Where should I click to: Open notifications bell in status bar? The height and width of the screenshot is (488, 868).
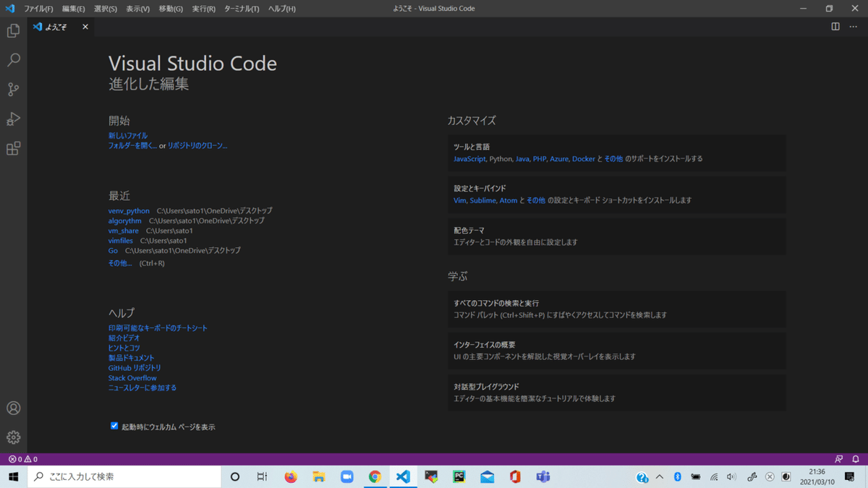coord(856,459)
